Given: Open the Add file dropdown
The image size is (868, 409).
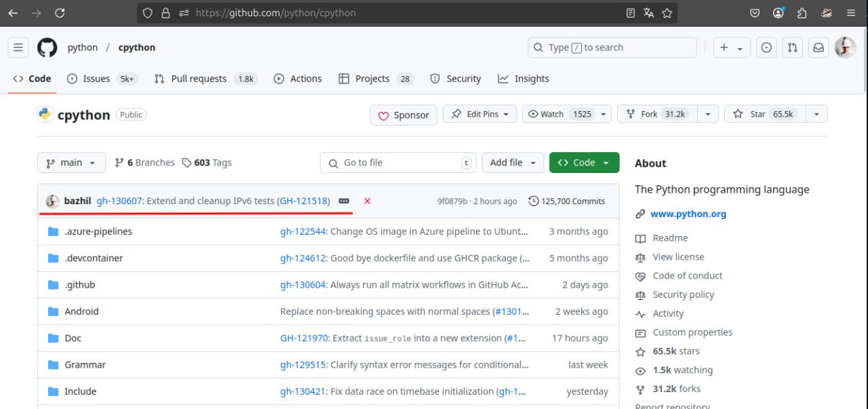Looking at the screenshot, I should click(513, 163).
